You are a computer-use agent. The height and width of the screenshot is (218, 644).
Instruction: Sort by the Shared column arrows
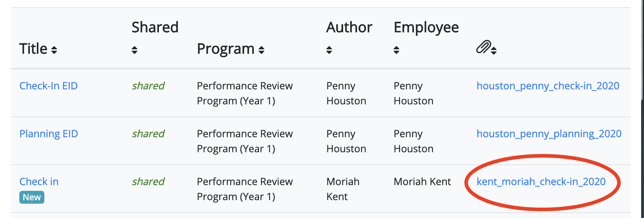tap(135, 50)
